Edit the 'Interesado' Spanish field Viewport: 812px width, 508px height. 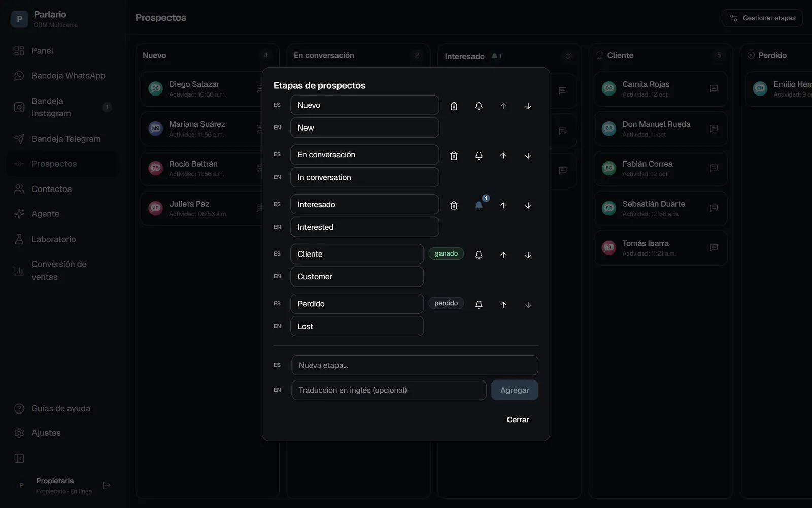coord(364,204)
